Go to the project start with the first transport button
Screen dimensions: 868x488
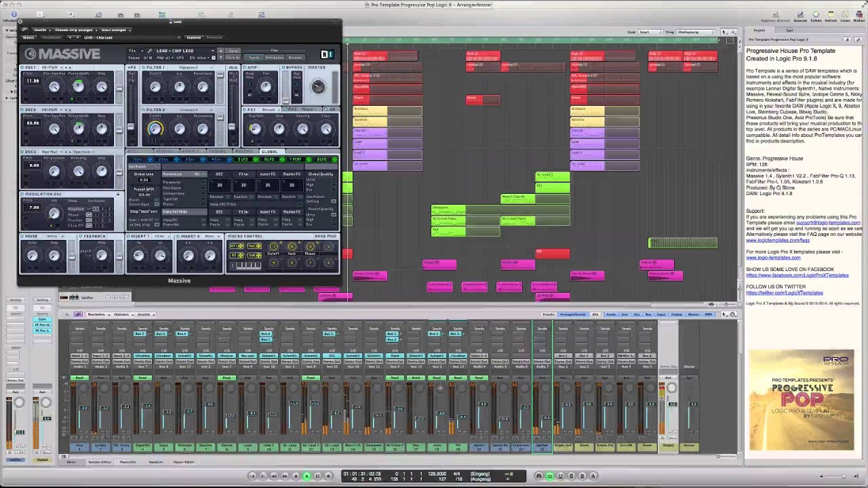(252, 476)
